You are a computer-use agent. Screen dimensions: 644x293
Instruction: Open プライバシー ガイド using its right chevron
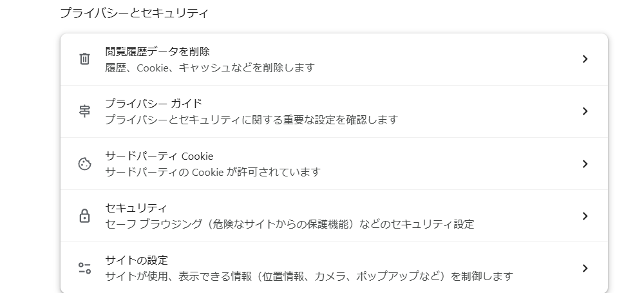point(585,111)
